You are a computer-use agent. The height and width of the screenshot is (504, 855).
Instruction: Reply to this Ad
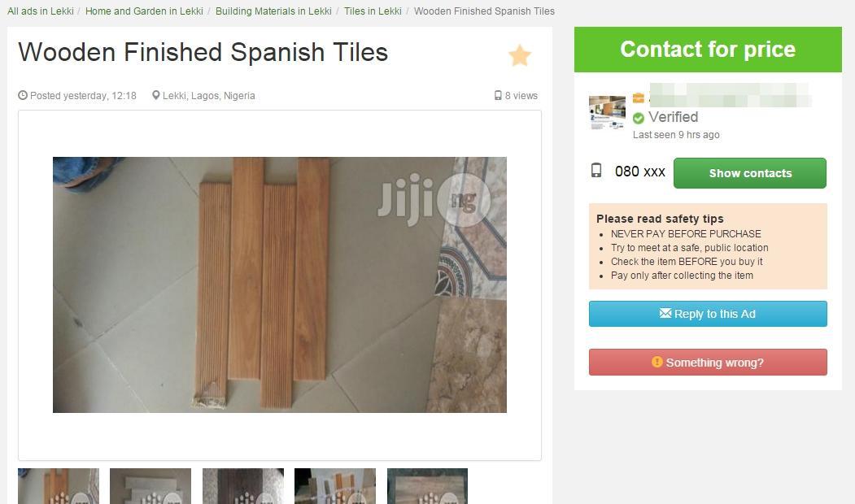[x=708, y=314]
